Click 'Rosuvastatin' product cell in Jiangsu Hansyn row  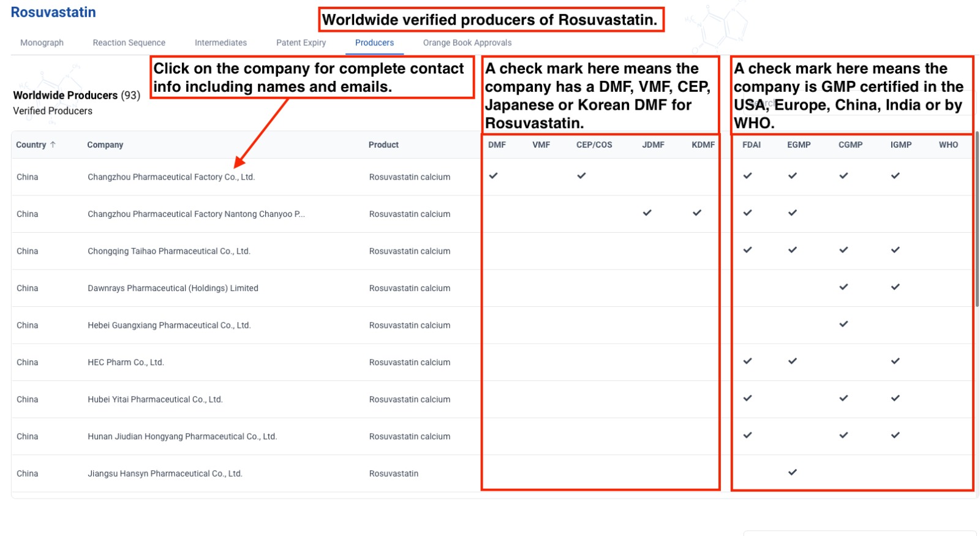(x=393, y=474)
